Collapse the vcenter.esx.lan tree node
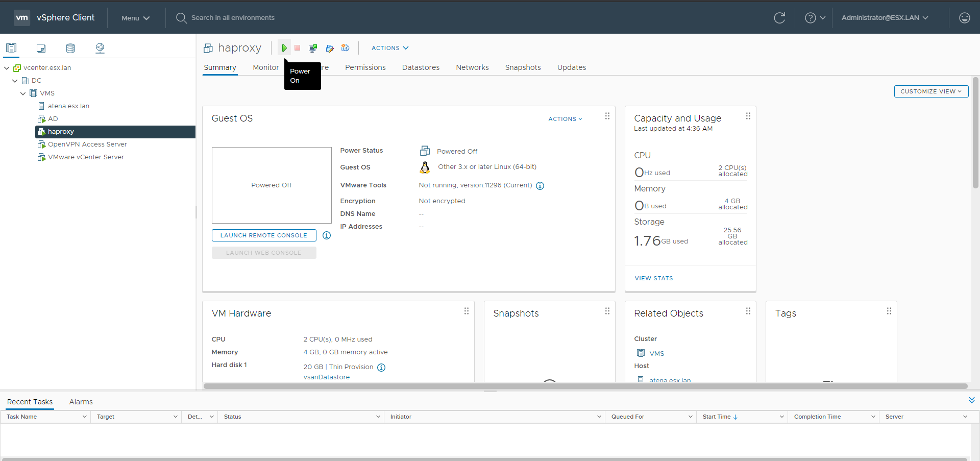This screenshot has width=980, height=461. click(7, 68)
